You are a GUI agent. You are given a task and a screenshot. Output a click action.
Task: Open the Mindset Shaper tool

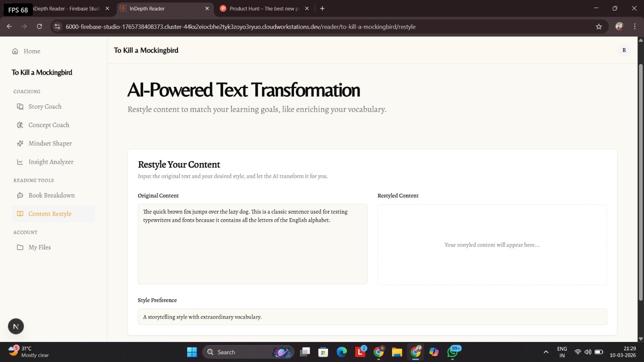(x=50, y=143)
